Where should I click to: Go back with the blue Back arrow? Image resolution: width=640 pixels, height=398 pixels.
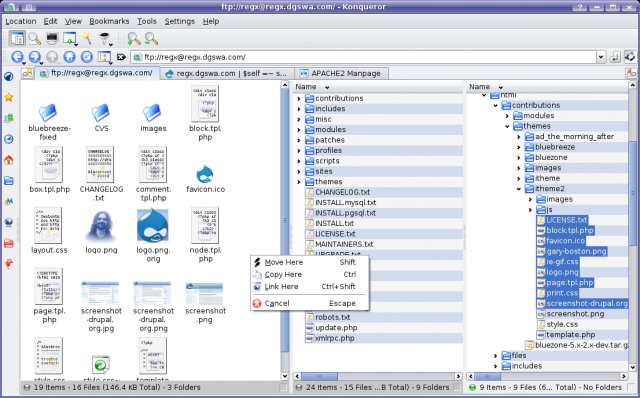point(17,56)
